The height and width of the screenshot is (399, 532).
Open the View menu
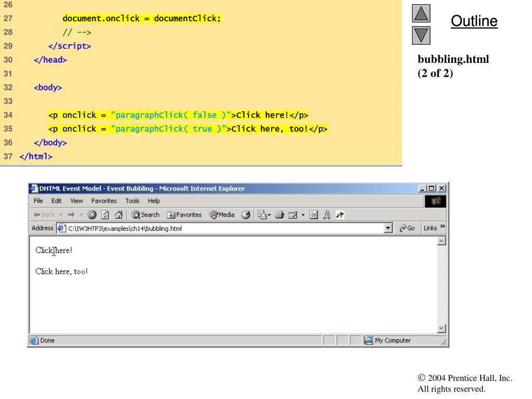click(77, 201)
